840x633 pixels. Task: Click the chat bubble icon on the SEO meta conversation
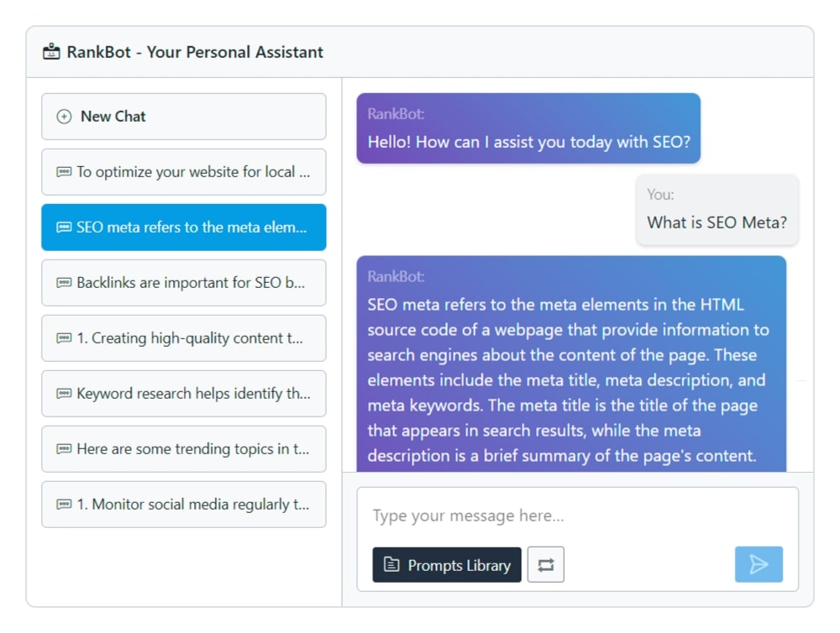[66, 228]
